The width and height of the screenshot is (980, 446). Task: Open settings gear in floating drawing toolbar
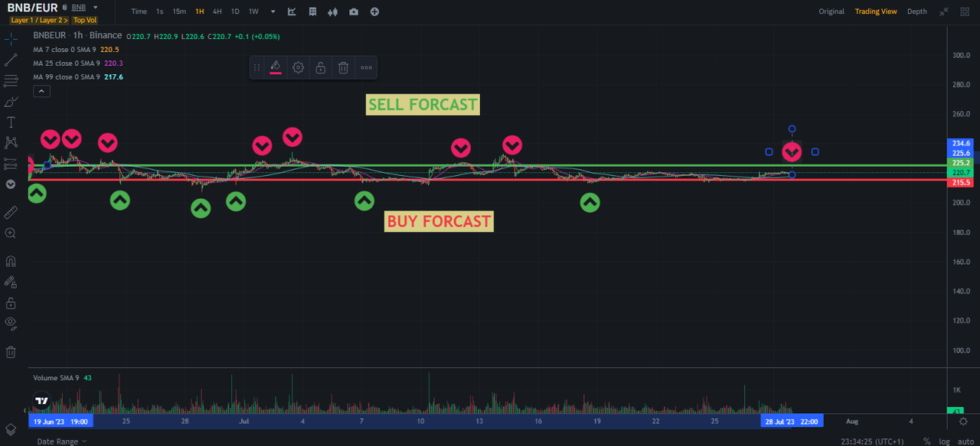298,67
